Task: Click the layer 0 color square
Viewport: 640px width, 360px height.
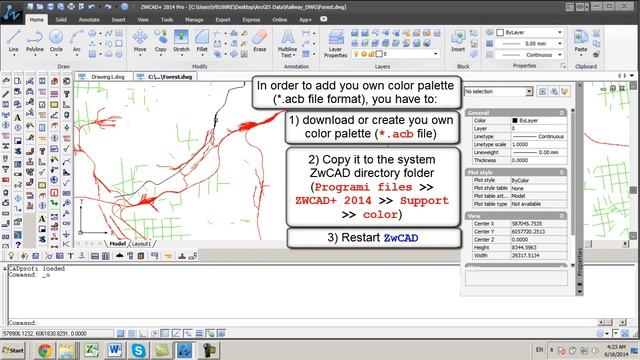Action: (x=379, y=54)
